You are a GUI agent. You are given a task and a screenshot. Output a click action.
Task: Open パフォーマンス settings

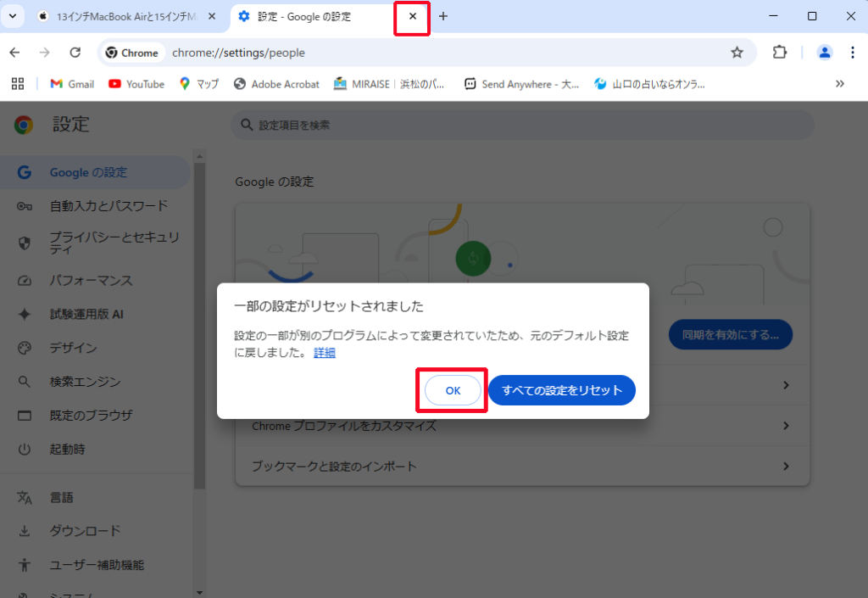(x=95, y=281)
